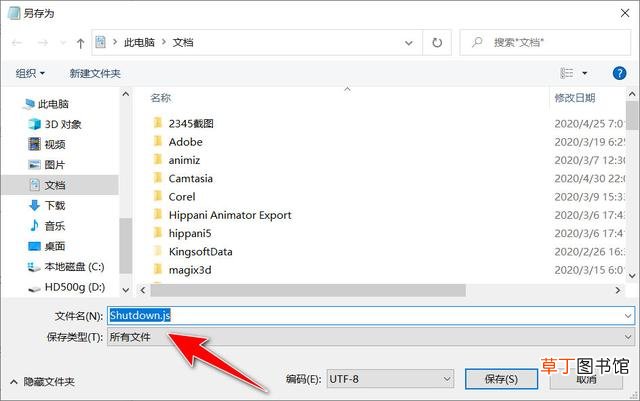640x401 pixels.
Task: Go back with the left arrow
Action: 17,42
